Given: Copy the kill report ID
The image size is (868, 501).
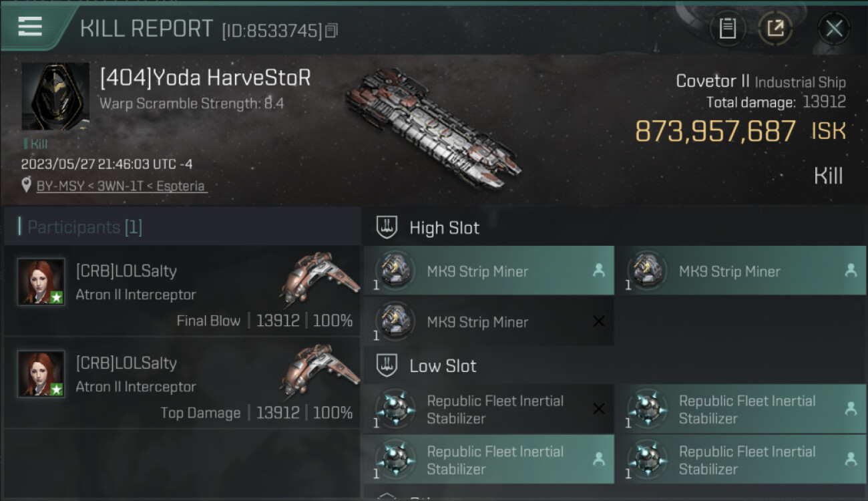Looking at the screenshot, I should click(x=332, y=30).
